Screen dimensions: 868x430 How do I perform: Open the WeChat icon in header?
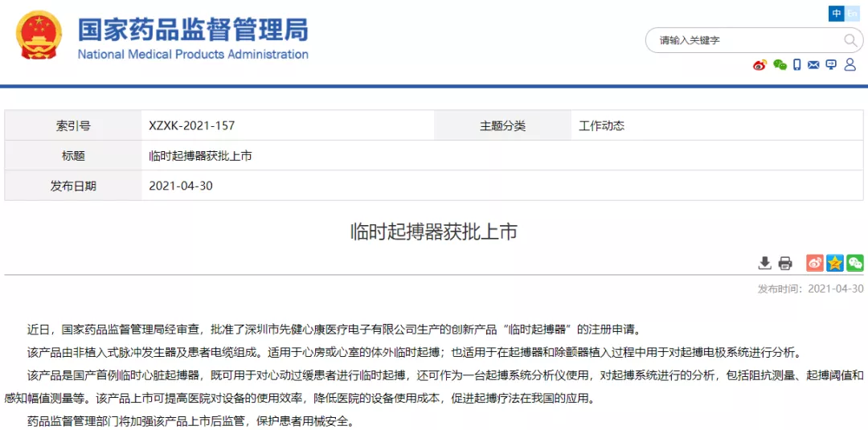click(x=780, y=65)
